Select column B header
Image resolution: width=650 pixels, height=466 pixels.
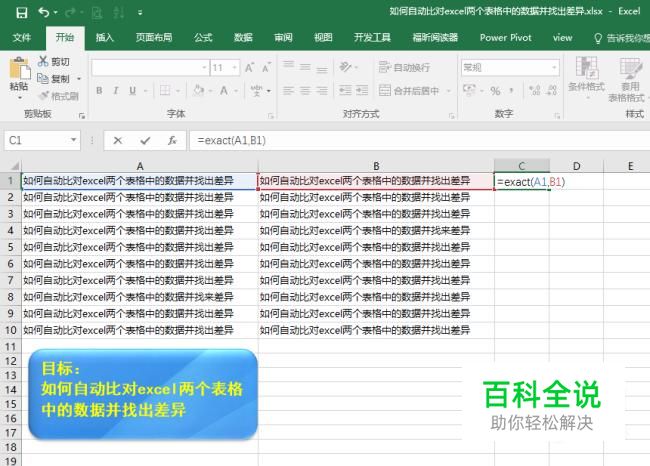[x=376, y=166]
